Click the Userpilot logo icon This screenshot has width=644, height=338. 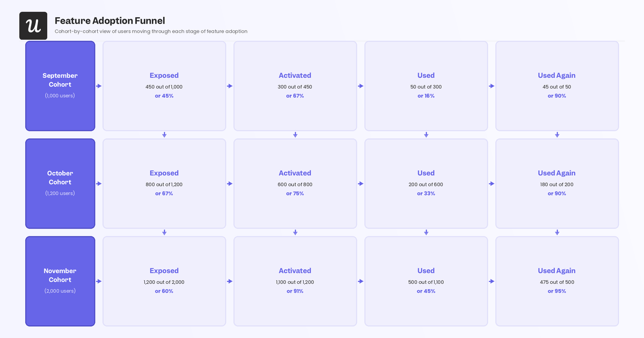(x=33, y=26)
